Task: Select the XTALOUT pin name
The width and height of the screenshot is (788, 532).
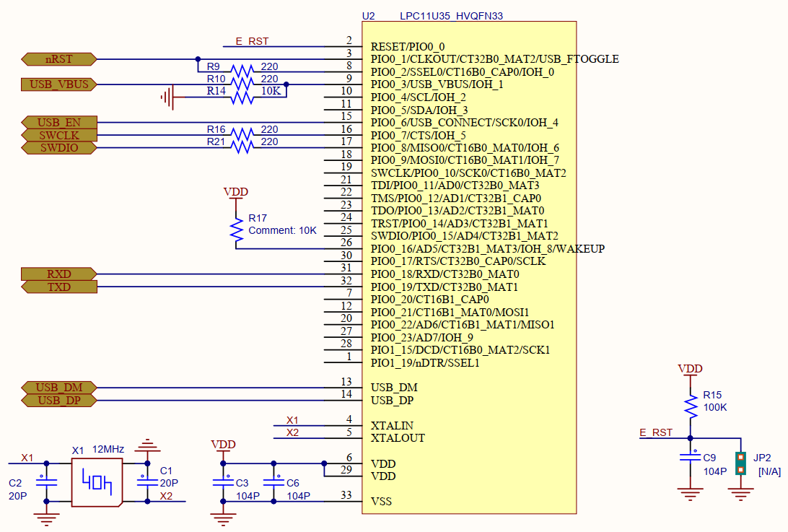Action: point(398,438)
